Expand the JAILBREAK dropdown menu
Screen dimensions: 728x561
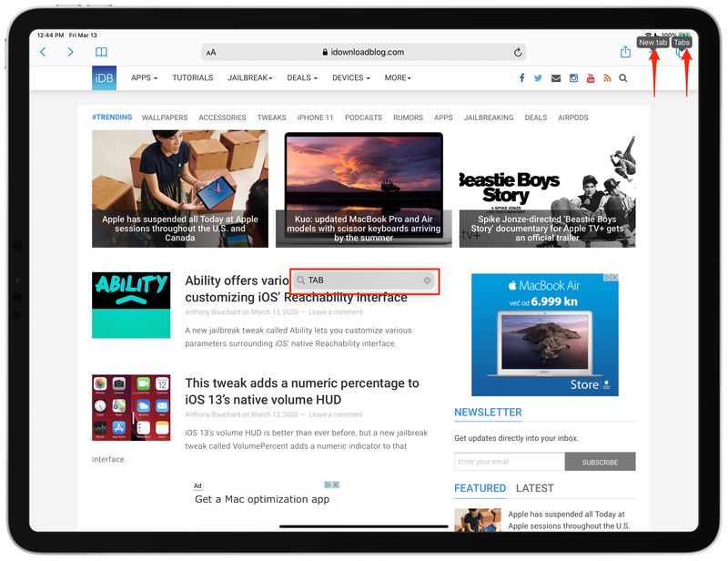pyautogui.click(x=249, y=77)
